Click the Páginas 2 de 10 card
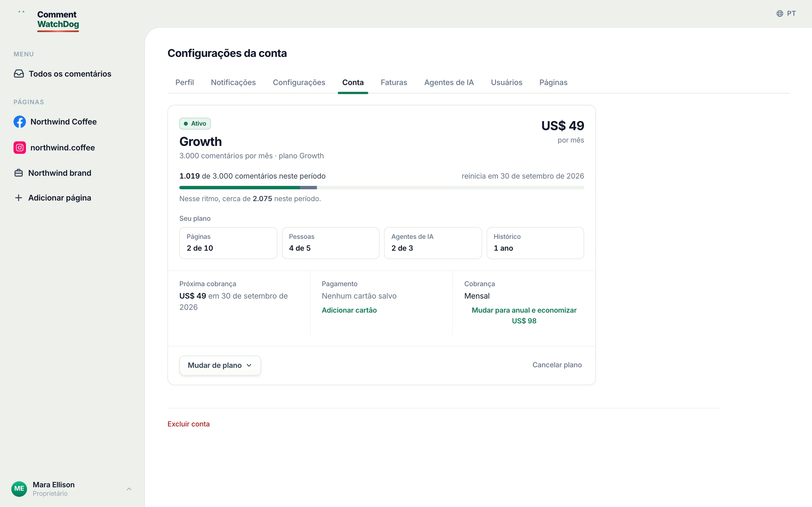The width and height of the screenshot is (812, 507). click(228, 243)
